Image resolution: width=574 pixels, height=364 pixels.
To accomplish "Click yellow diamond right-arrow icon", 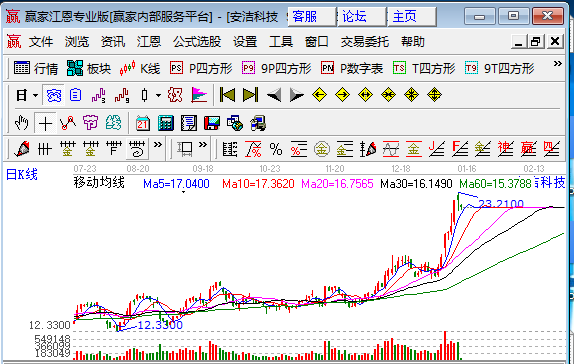I will [342, 95].
